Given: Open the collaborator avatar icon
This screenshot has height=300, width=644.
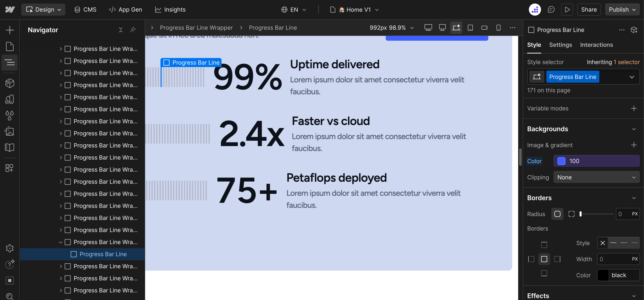Looking at the screenshot, I should pos(535,10).
